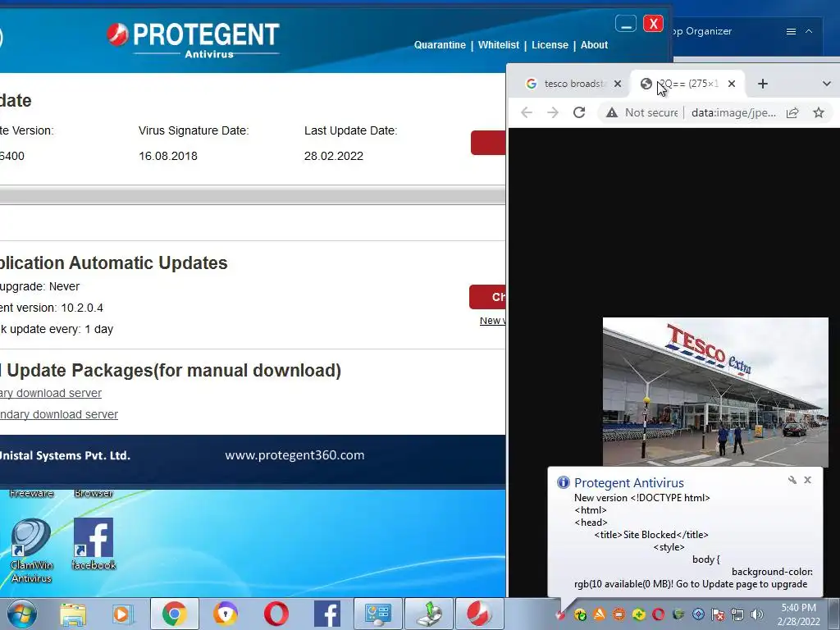Bookmark this page with the star

pos(819,112)
